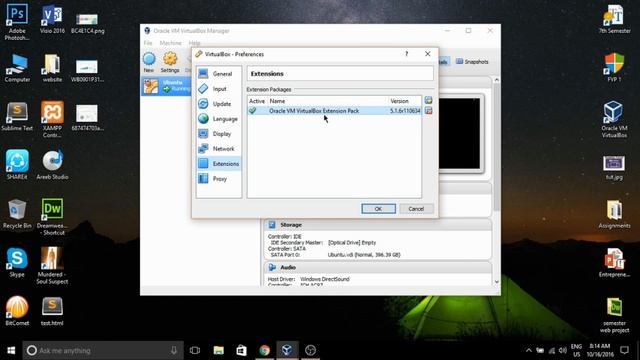Open Oracle VM VirtualBox desktop shortcut
The image size is (640, 360).
click(614, 119)
